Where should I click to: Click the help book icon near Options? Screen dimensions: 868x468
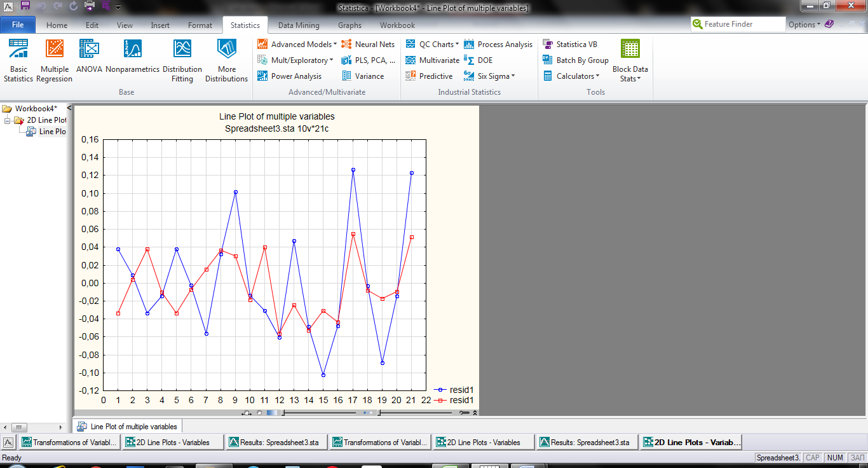point(830,24)
